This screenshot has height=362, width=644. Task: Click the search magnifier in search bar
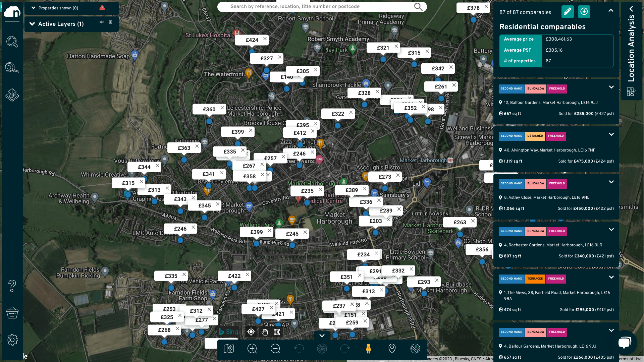coord(418,7)
